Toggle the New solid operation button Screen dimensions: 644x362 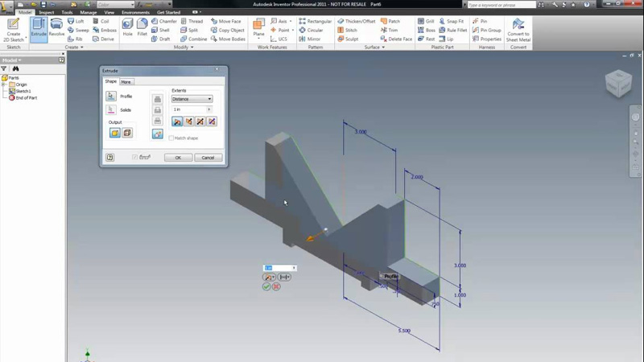[x=157, y=134]
